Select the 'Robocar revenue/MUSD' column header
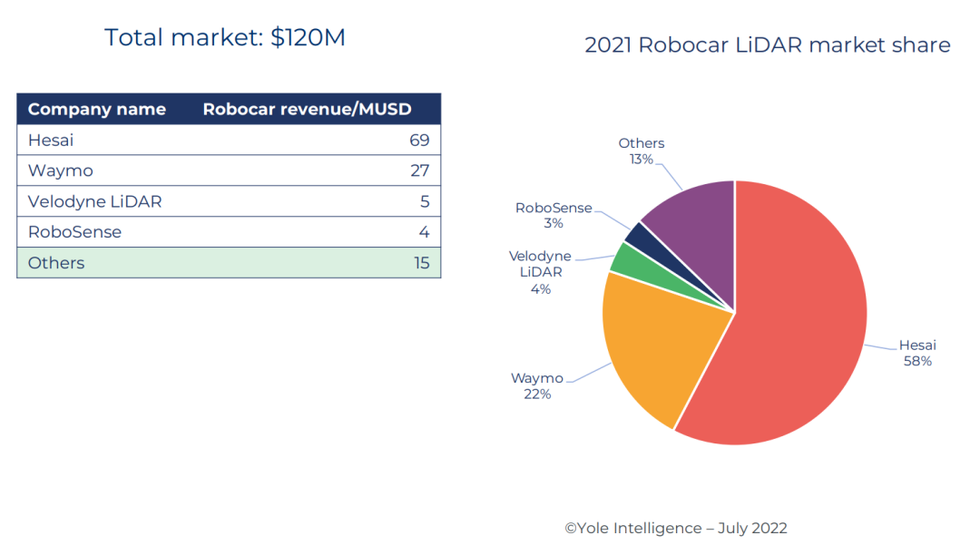This screenshot has width=980, height=555. pyautogui.click(x=307, y=110)
